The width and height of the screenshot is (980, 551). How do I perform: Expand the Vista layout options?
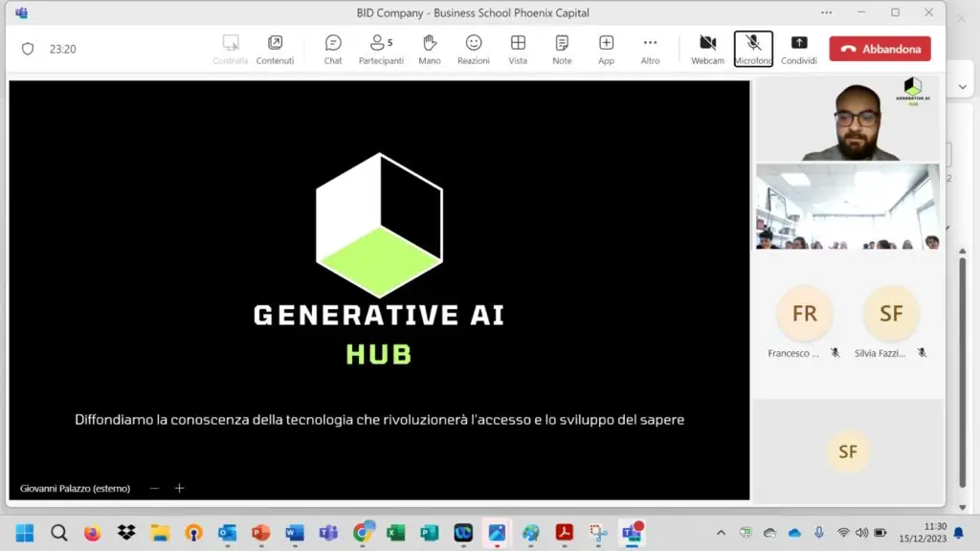point(518,49)
